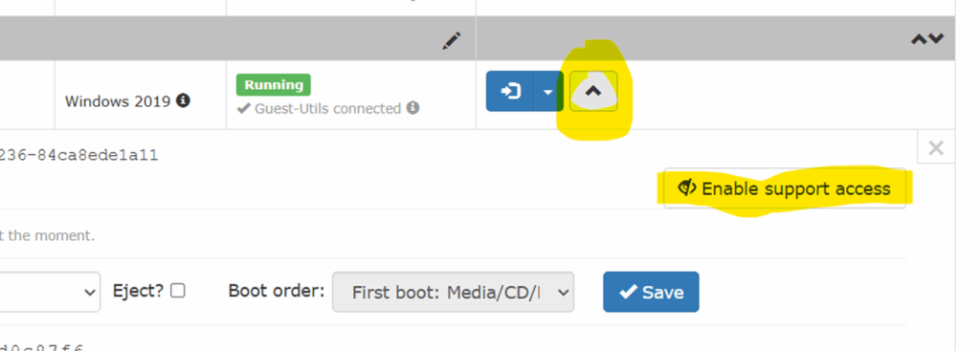Save the boot settings
980x351 pixels.
[x=651, y=292]
